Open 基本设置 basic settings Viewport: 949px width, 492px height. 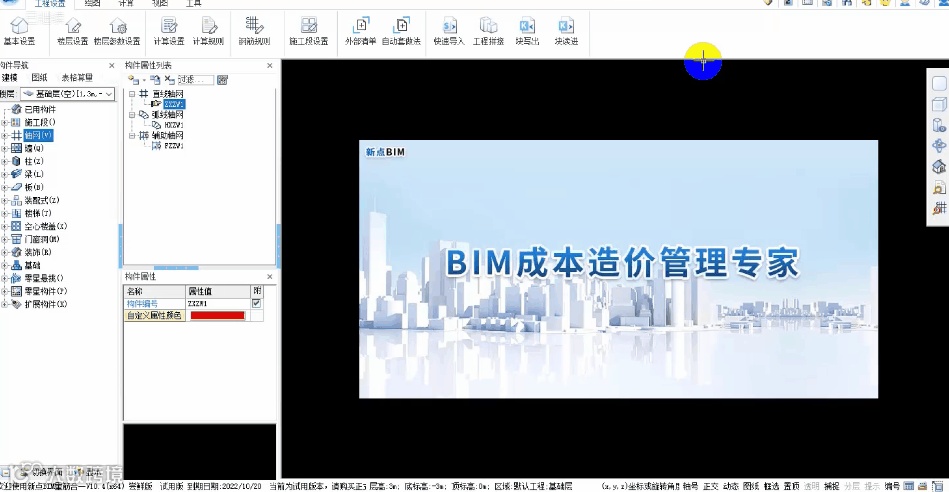coord(19,31)
